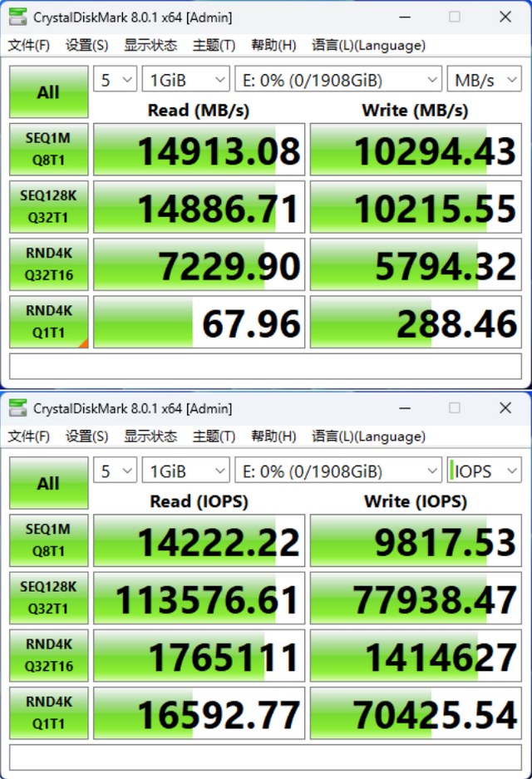Minimize the top CrystalDiskMark window

pyautogui.click(x=405, y=17)
